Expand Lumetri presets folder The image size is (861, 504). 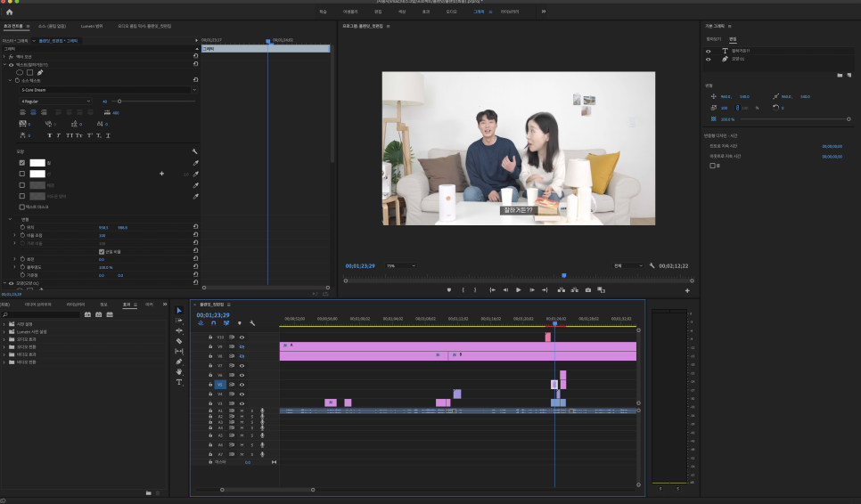click(x=4, y=332)
